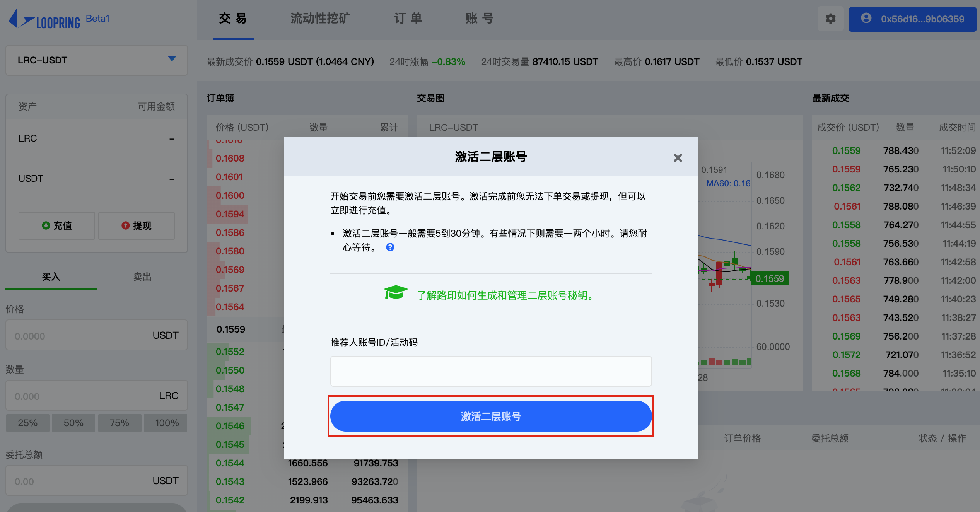
Task: Open the LRC-USDT trading pair dropdown
Action: pos(97,60)
